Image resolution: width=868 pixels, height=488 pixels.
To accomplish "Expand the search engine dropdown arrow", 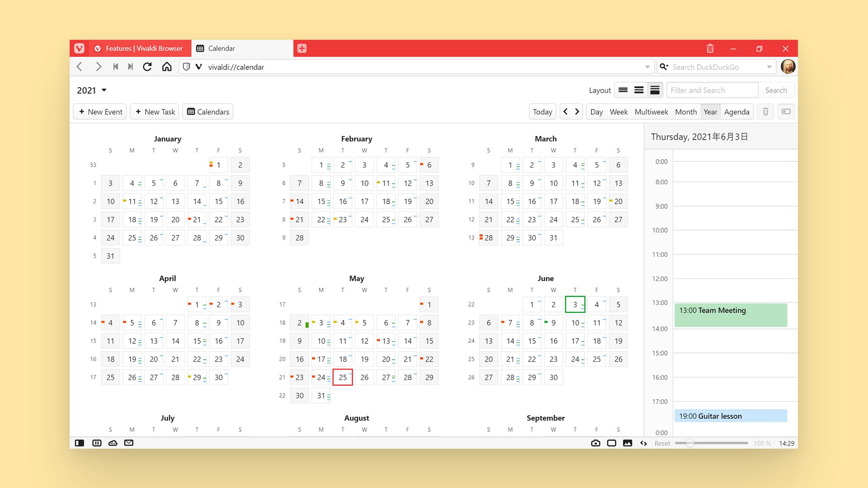I will point(769,67).
